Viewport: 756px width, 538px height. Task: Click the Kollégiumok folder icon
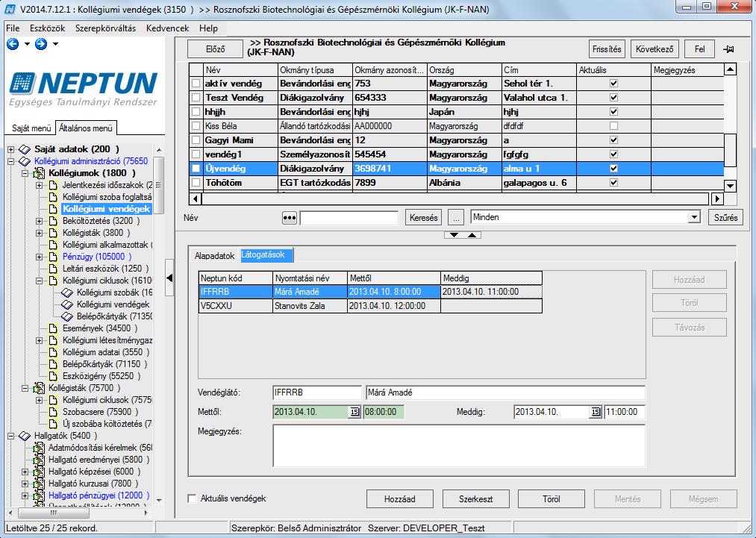click(x=39, y=173)
